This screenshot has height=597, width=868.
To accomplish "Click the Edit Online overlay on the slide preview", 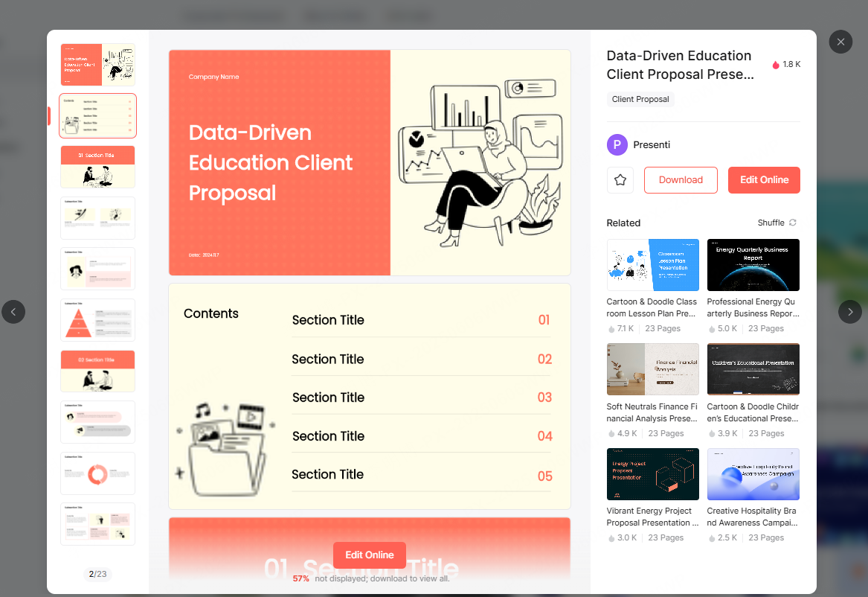I will (369, 555).
